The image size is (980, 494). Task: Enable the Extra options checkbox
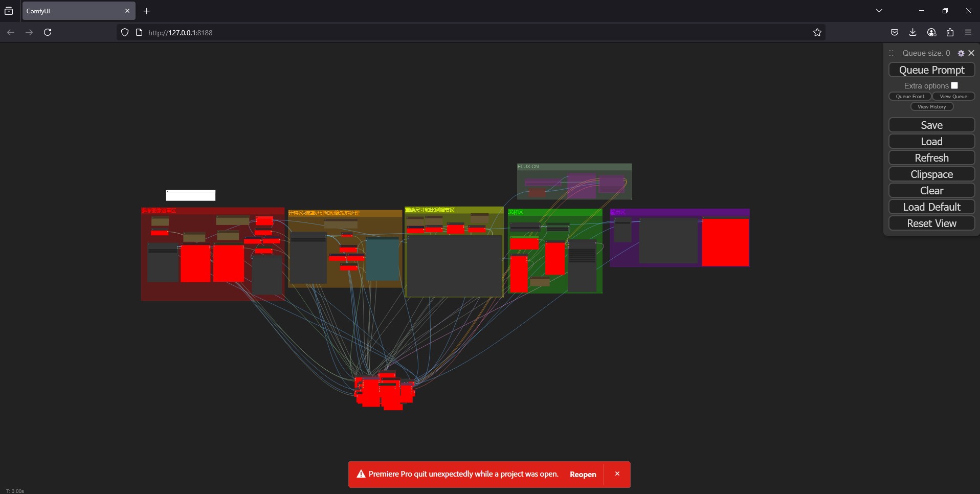tap(954, 85)
